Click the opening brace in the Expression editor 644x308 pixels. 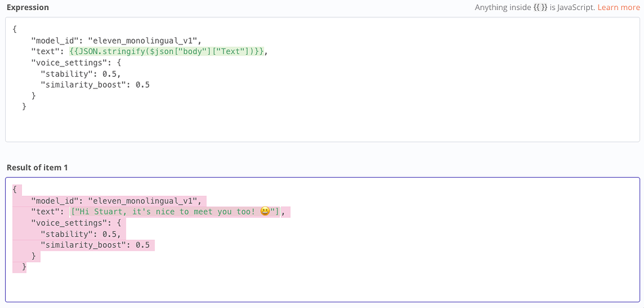[x=14, y=29]
